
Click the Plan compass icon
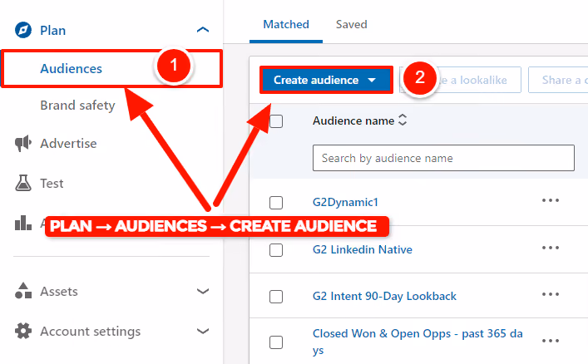click(23, 30)
